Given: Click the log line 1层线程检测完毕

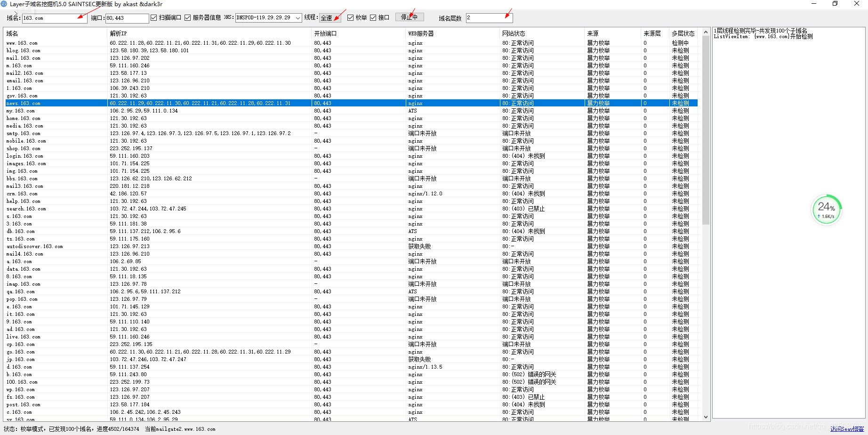Looking at the screenshot, I should 760,31.
